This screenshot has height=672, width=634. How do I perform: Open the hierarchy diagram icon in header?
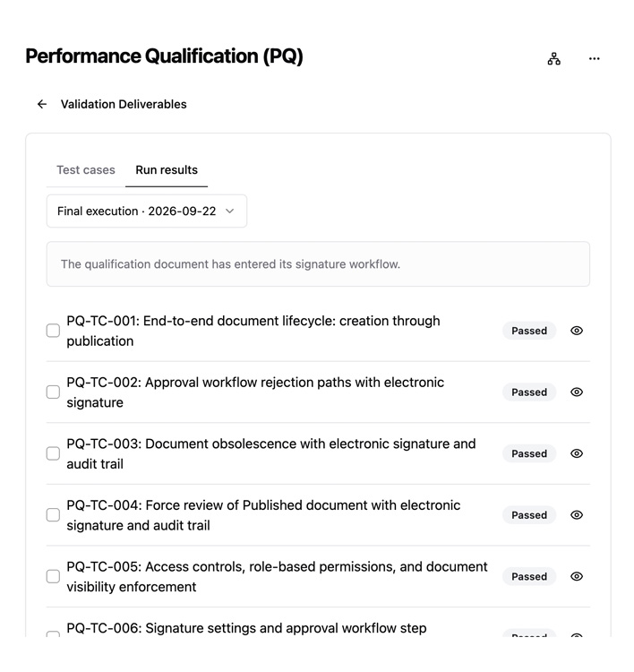tap(553, 59)
